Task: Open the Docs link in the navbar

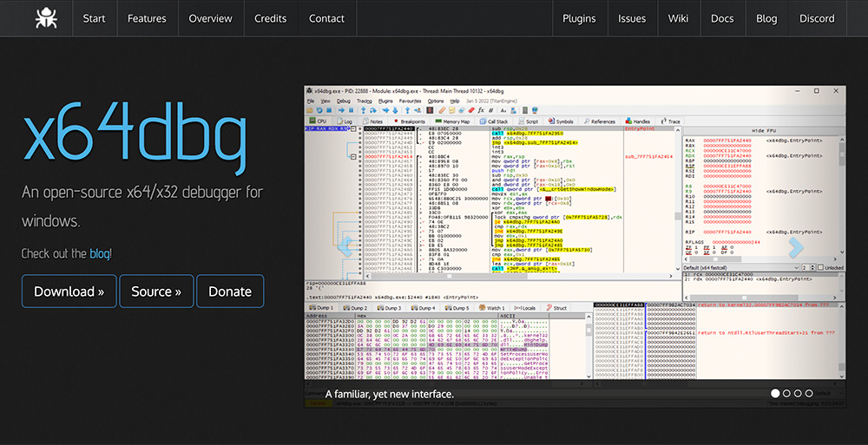Action: click(722, 18)
